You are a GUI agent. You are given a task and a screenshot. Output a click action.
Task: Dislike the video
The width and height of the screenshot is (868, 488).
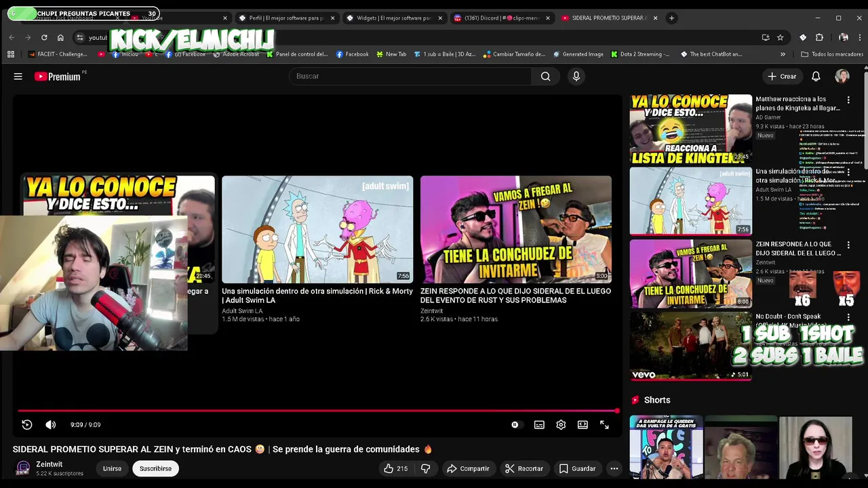tap(426, 468)
